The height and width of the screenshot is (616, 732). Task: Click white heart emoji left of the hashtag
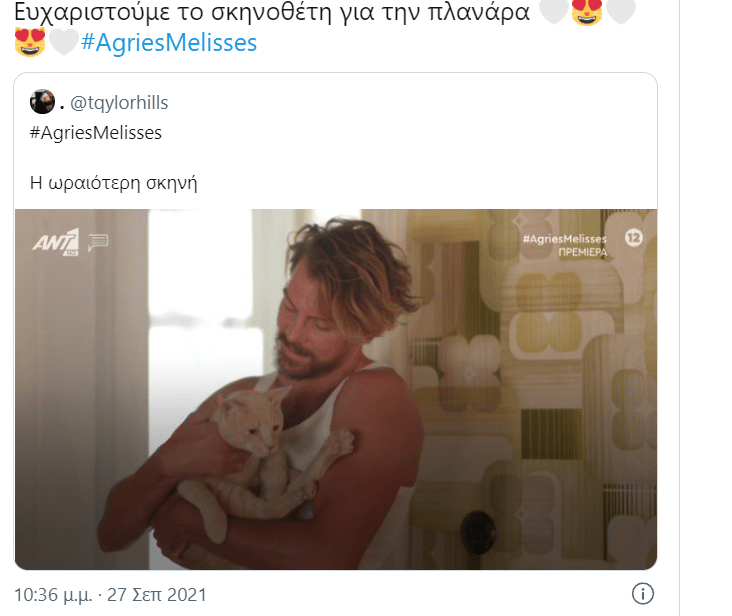(x=63, y=42)
